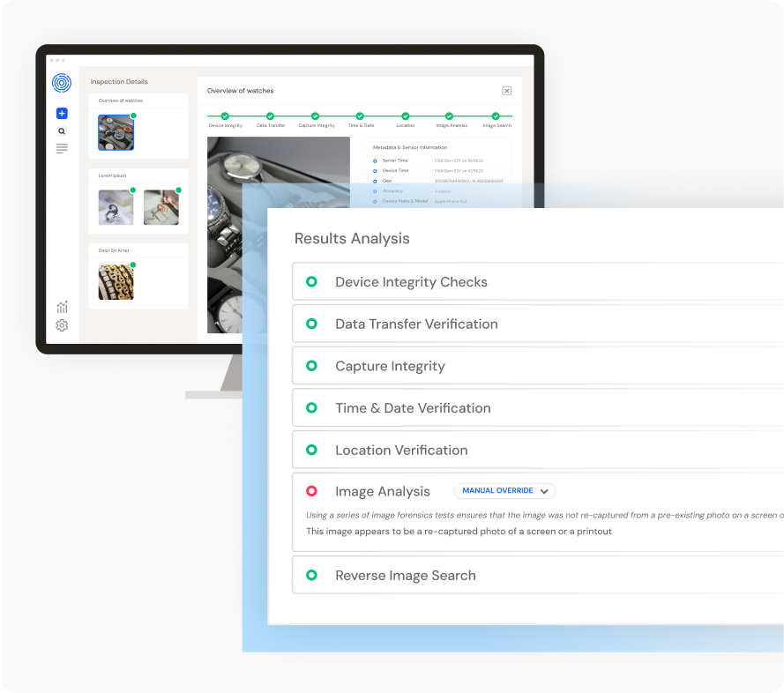784x693 pixels.
Task: Click the green status circle beside Capture Integrity row
Action: tap(311, 366)
